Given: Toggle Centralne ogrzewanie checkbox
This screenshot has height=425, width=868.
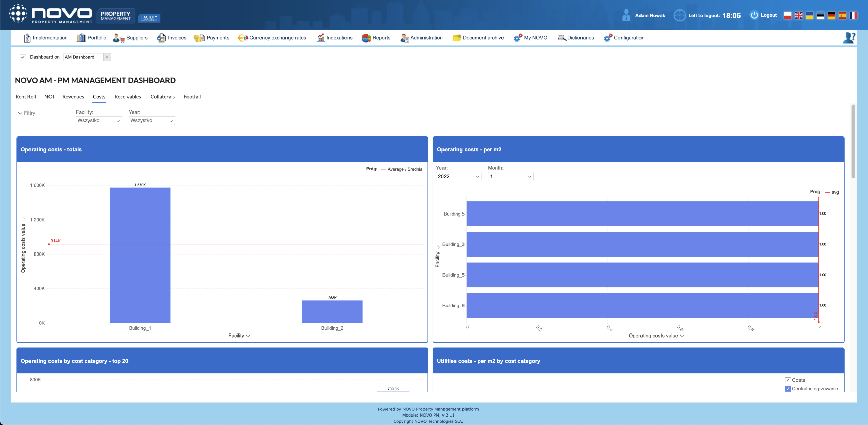Looking at the screenshot, I should point(788,389).
